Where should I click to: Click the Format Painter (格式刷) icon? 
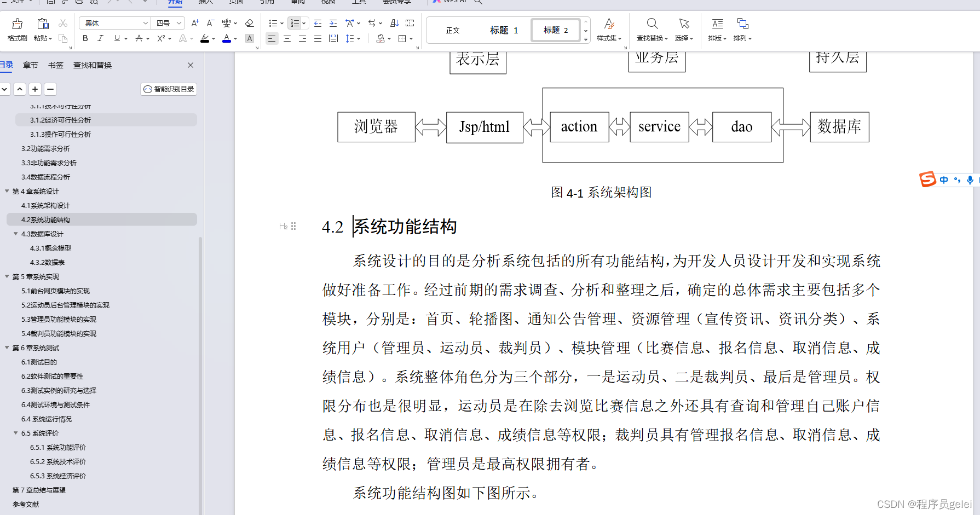click(18, 24)
